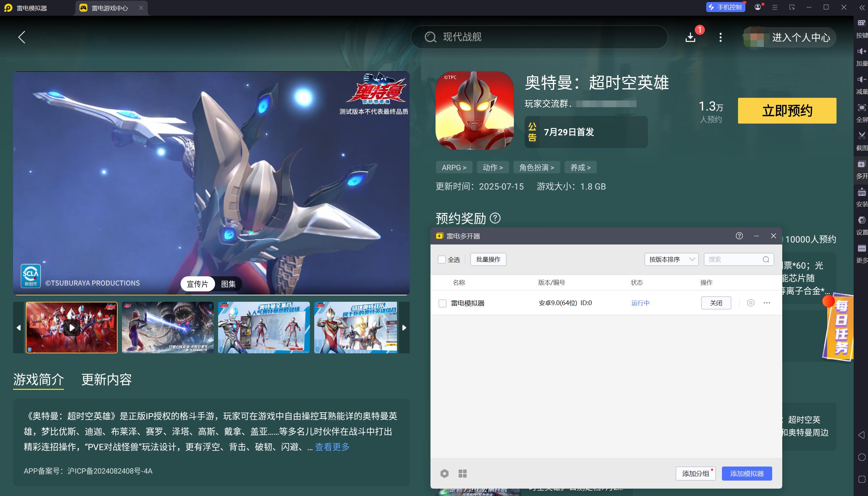Click the 添加模拟器 button

(x=747, y=474)
